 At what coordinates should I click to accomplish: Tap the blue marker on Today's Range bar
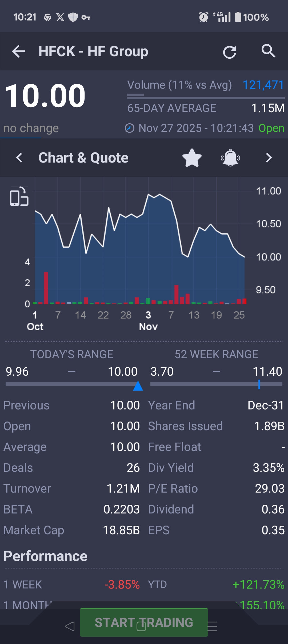point(138,386)
